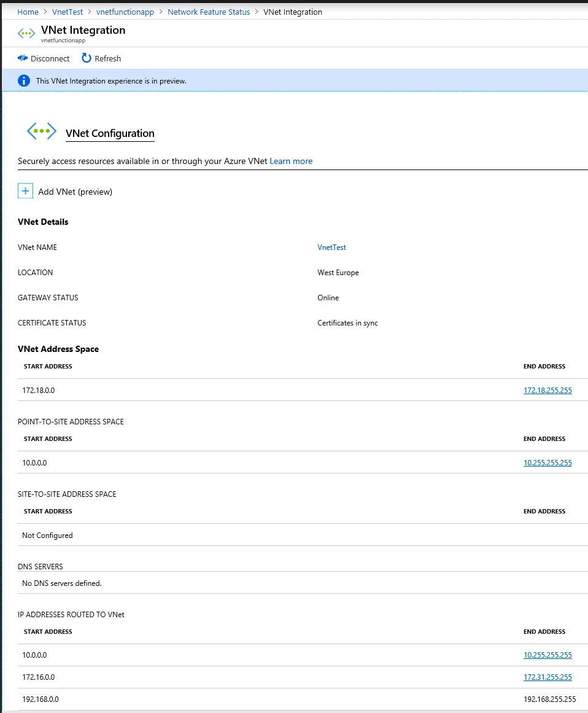Go to Home in breadcrumb
The image size is (588, 713).
[28, 12]
